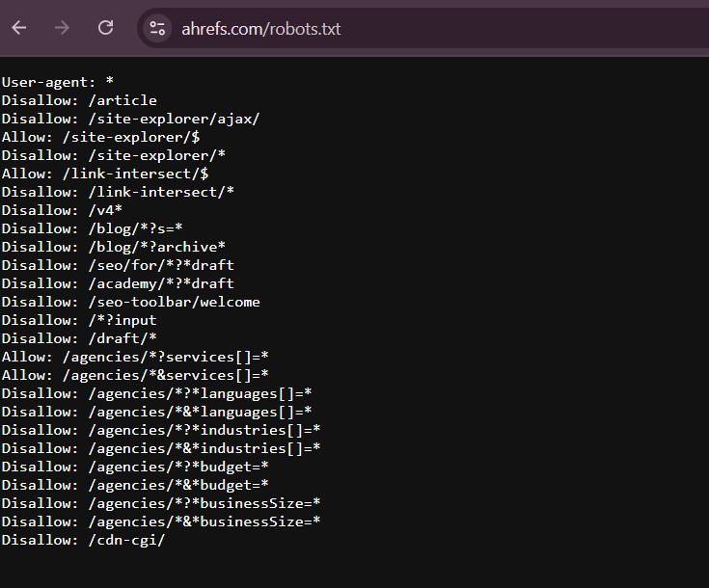Select the 'Disallow: /draft/*' line
Screen dimensions: 709x588
(79, 338)
